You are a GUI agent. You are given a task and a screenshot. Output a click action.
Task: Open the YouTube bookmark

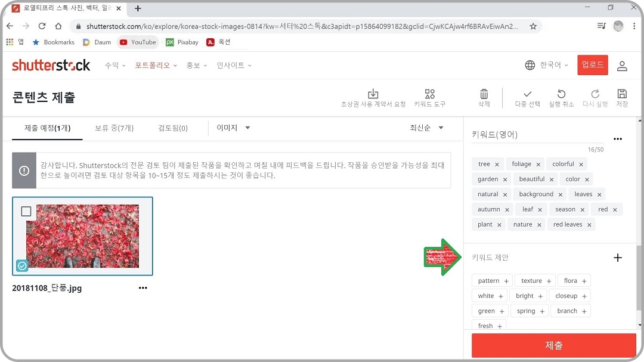pyautogui.click(x=138, y=42)
